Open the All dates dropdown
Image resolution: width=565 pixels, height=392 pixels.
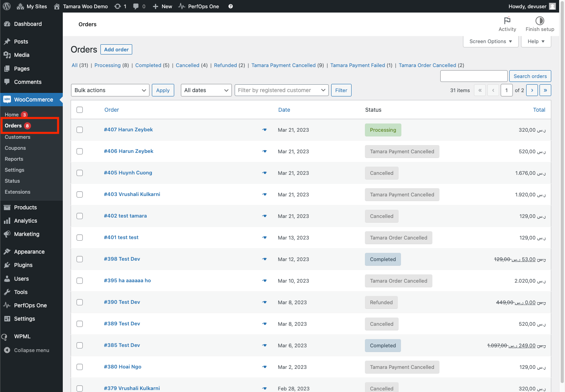[206, 90]
